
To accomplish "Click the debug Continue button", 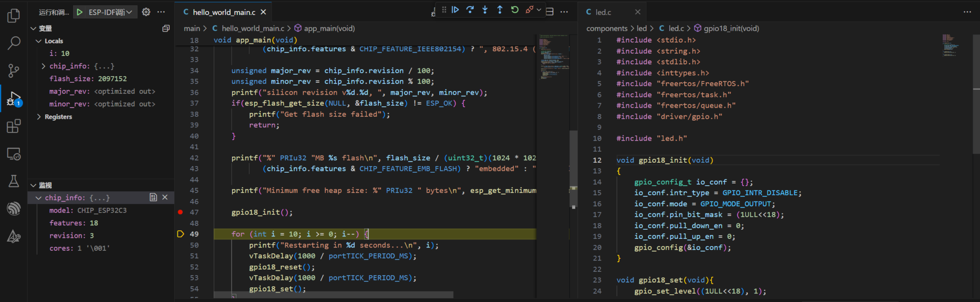I will tap(455, 10).
